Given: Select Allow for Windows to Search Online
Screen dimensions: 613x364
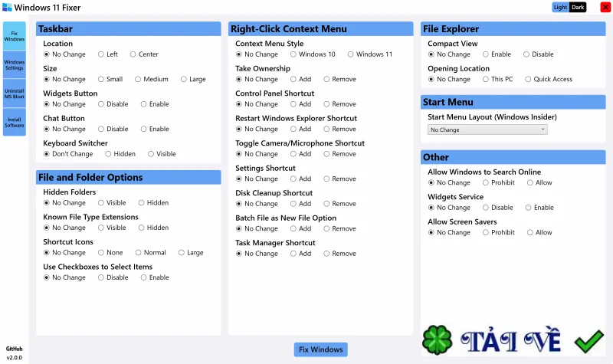Looking at the screenshot, I should 539,182.
